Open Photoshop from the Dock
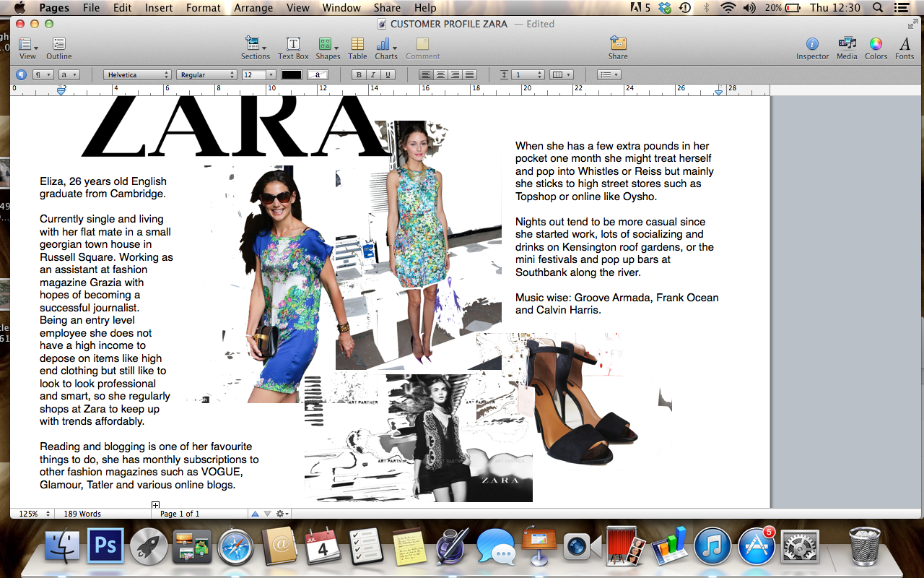This screenshot has height=578, width=924. pyautogui.click(x=105, y=545)
